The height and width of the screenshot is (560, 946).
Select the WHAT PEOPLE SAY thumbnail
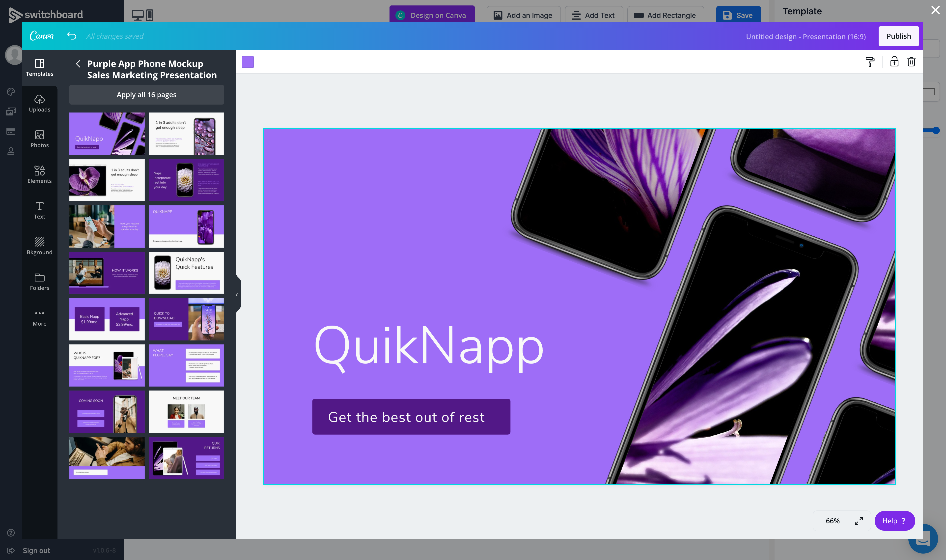tap(186, 366)
